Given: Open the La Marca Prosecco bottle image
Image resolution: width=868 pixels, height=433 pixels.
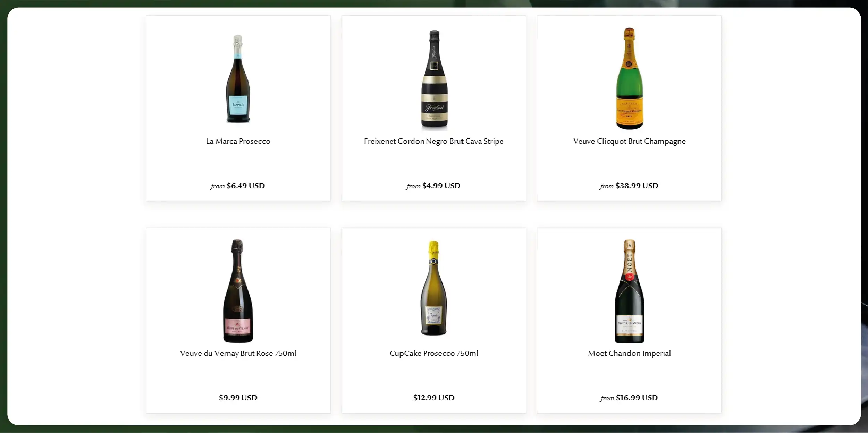Looking at the screenshot, I should click(238, 79).
